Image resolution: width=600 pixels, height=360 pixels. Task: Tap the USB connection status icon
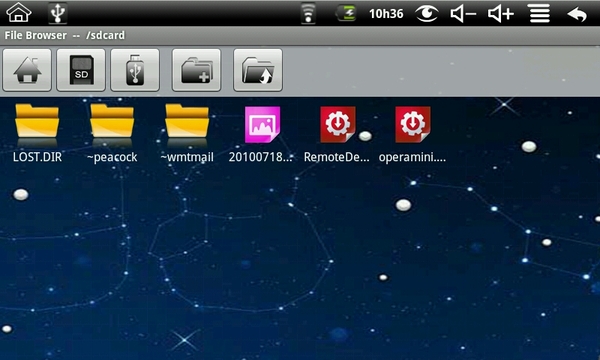pos(58,13)
